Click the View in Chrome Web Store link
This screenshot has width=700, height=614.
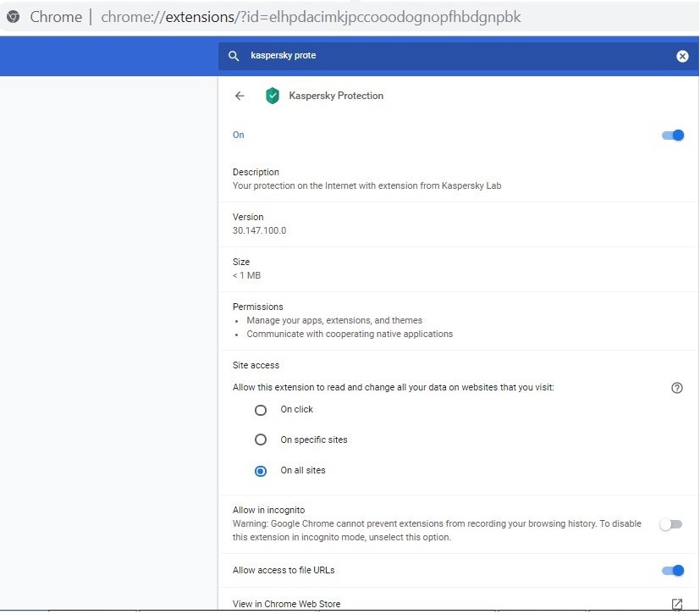(286, 604)
